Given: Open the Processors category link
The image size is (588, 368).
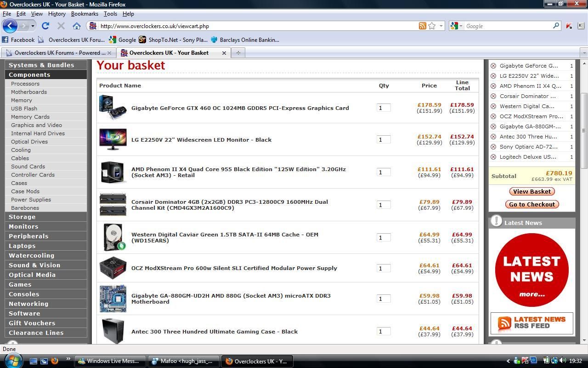Looking at the screenshot, I should [25, 84].
